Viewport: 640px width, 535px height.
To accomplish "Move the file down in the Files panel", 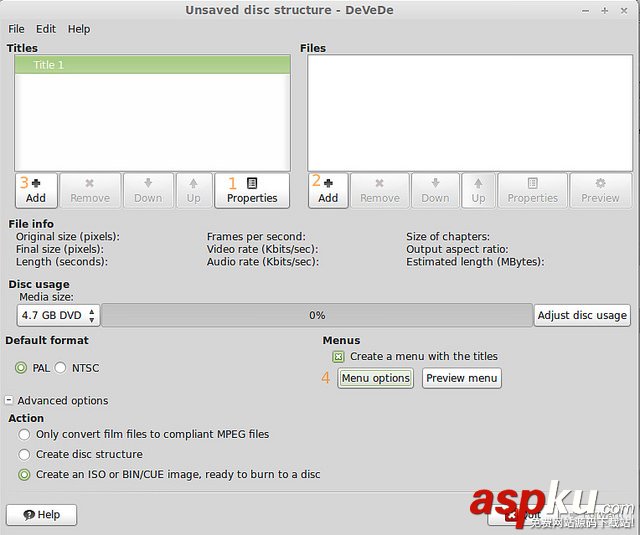I will 436,191.
